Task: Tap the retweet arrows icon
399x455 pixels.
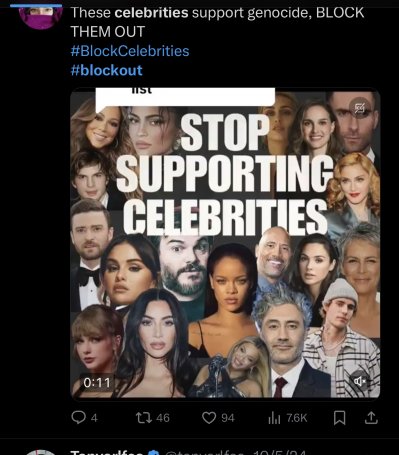Action: pos(144,417)
